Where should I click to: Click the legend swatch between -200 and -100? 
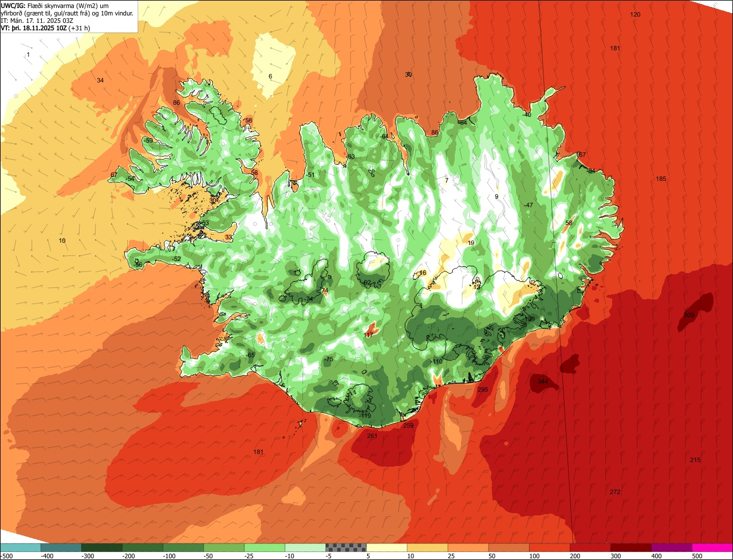click(143, 547)
